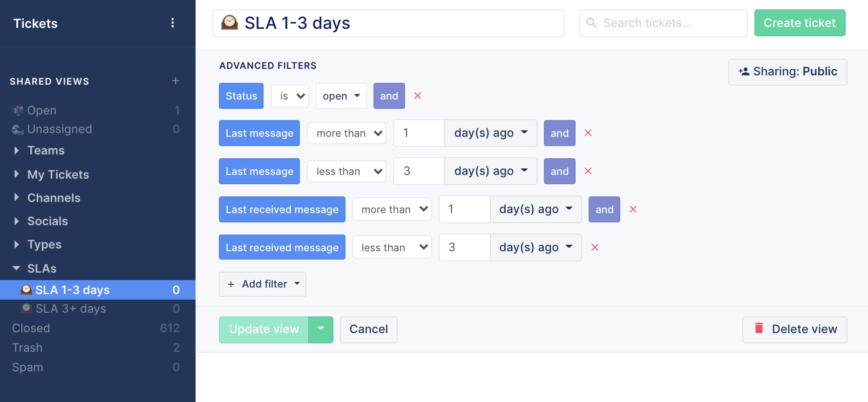Toggle the and operator after Status filter
868x402 pixels.
pos(389,96)
